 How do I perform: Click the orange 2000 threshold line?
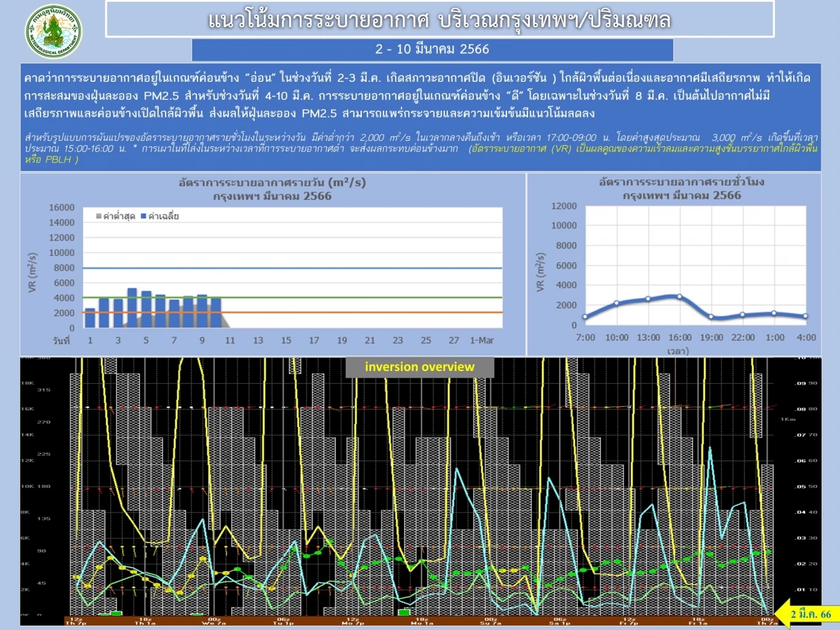369,313
